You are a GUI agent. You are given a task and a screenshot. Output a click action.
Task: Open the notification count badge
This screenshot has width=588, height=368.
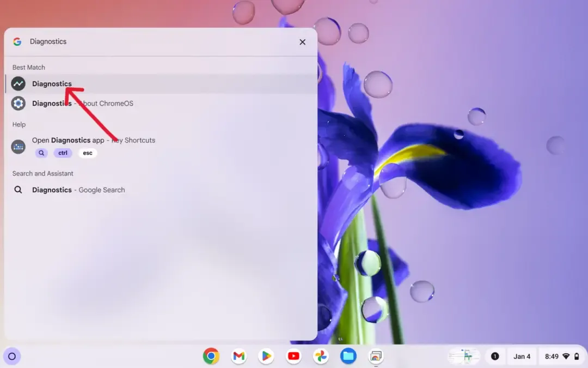pyautogui.click(x=495, y=357)
